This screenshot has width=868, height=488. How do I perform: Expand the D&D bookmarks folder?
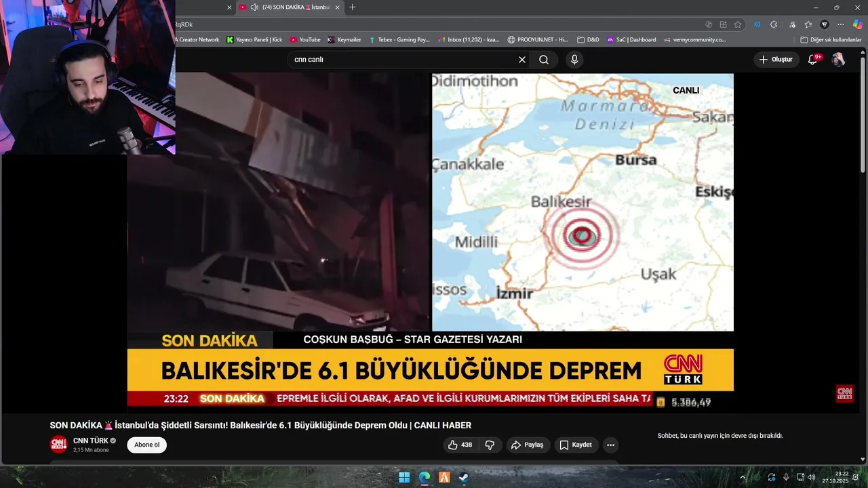pyautogui.click(x=588, y=40)
